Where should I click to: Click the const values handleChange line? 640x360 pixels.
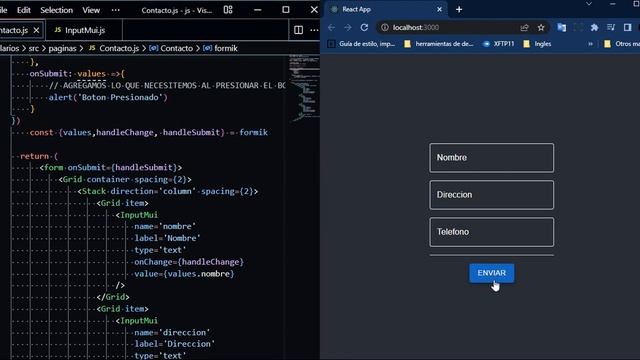click(149, 132)
